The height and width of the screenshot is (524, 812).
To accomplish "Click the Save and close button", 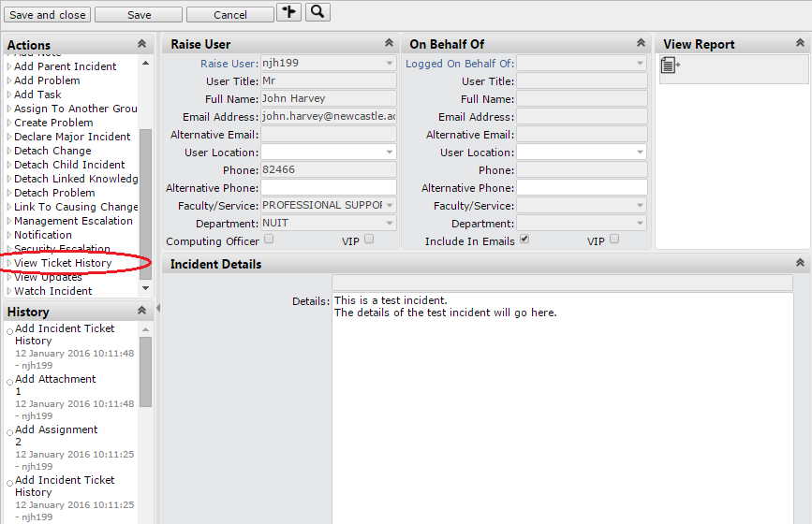I will point(47,15).
